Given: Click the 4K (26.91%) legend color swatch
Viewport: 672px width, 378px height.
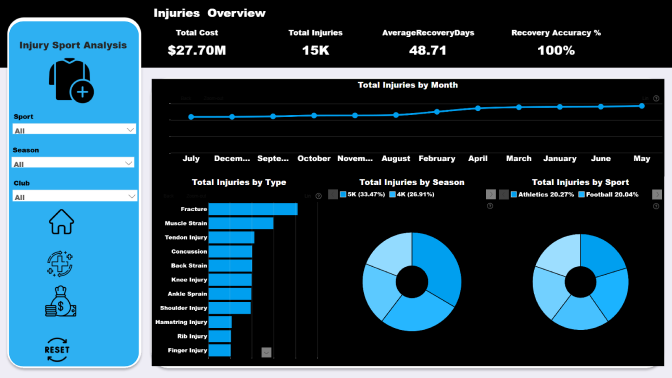Looking at the screenshot, I should pos(392,195).
